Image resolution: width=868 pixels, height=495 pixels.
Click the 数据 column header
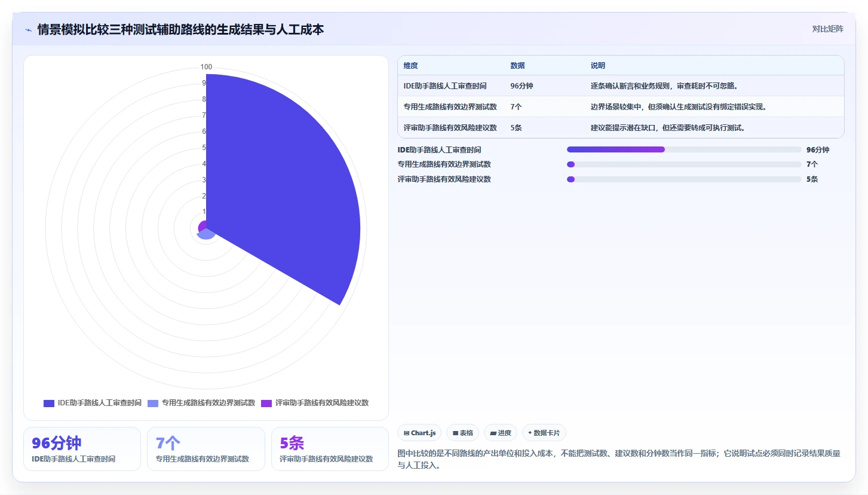pos(517,66)
